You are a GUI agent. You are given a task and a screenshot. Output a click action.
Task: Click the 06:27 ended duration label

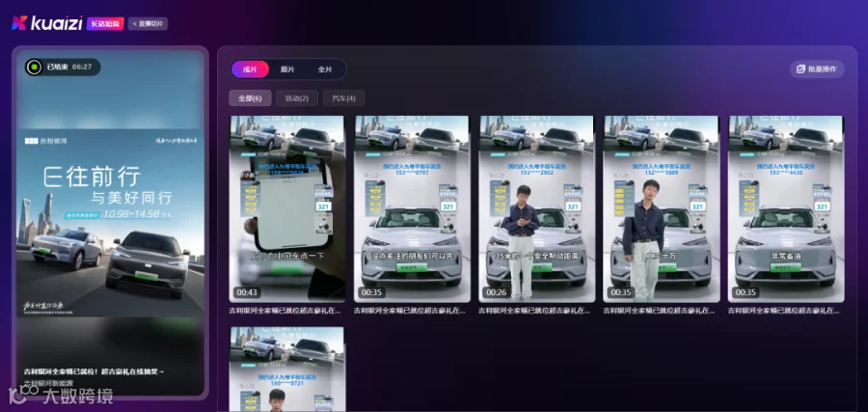point(82,67)
